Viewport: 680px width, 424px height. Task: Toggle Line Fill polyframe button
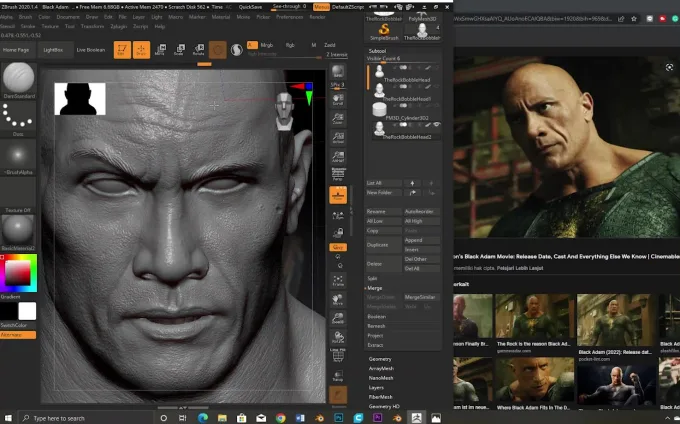point(338,355)
